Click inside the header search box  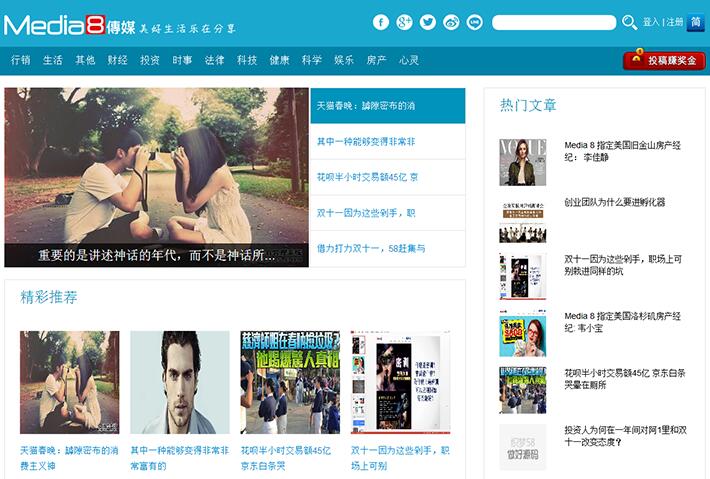point(553,22)
